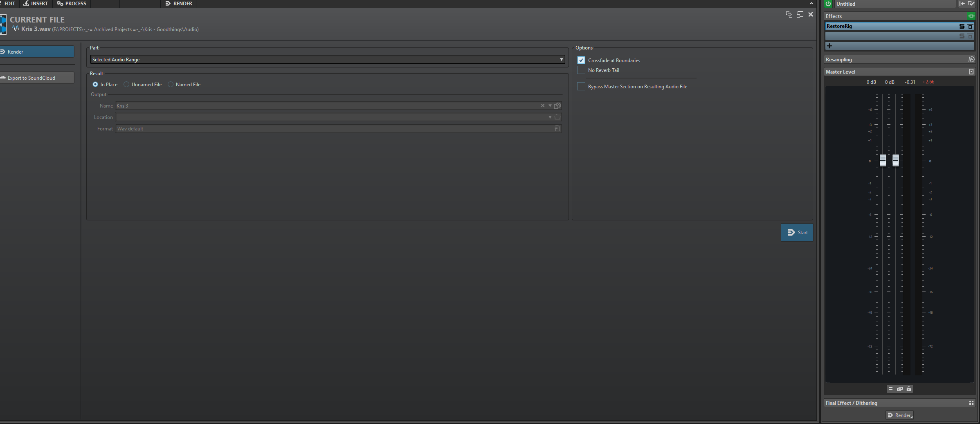Click the right master fader handle
The width and height of the screenshot is (980, 424).
click(x=896, y=160)
